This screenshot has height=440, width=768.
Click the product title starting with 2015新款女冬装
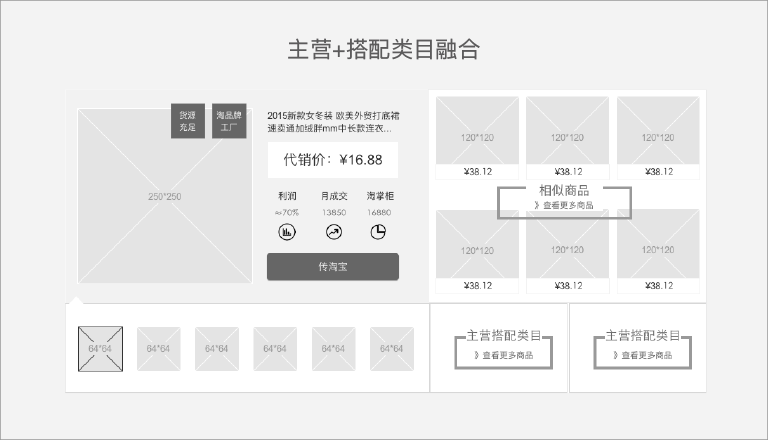333,122
